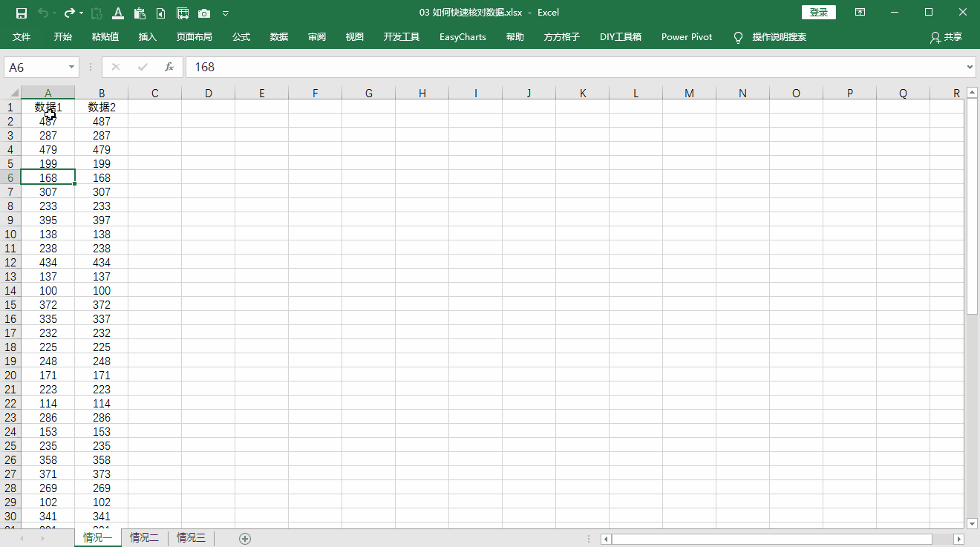The image size is (980, 547).
Task: Click cell A9 with value 395
Action: [x=48, y=220]
